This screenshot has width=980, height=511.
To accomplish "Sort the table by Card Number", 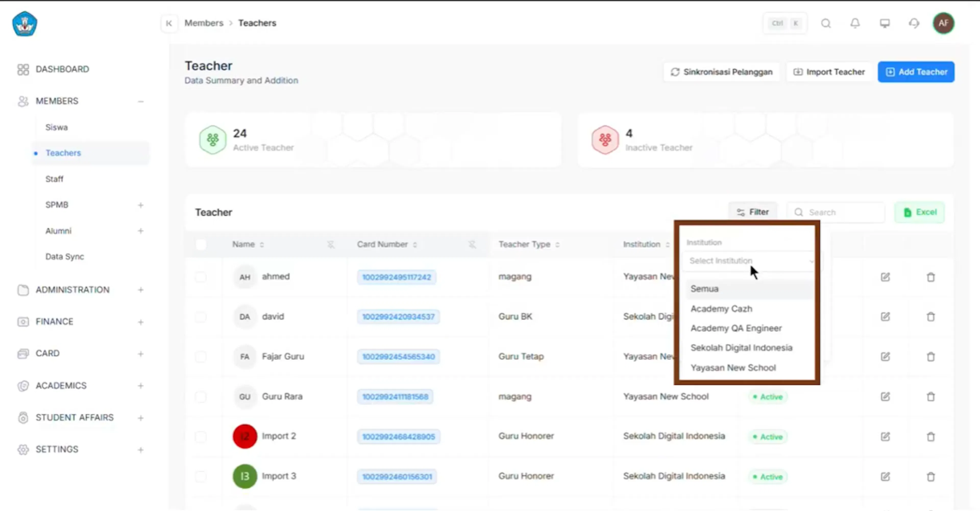I will [x=415, y=245].
